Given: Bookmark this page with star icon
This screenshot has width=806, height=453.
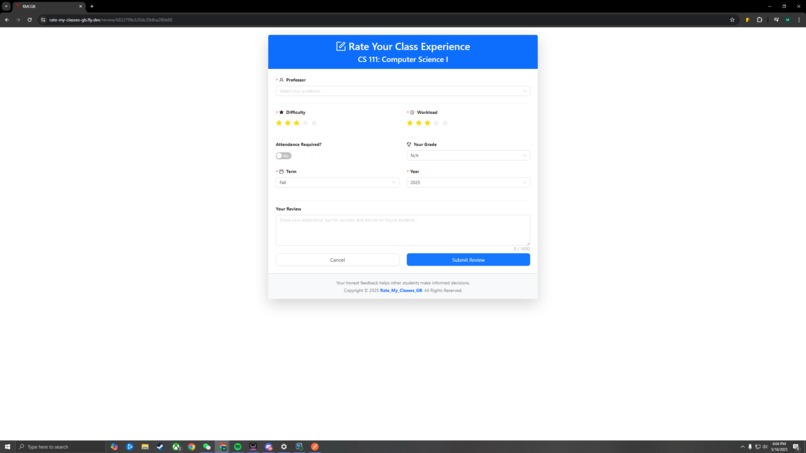Looking at the screenshot, I should [732, 20].
